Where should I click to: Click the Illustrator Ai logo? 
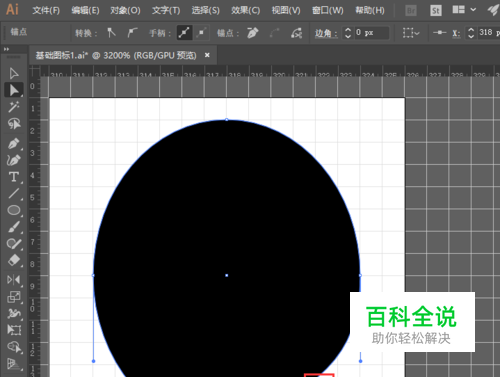tap(12, 9)
